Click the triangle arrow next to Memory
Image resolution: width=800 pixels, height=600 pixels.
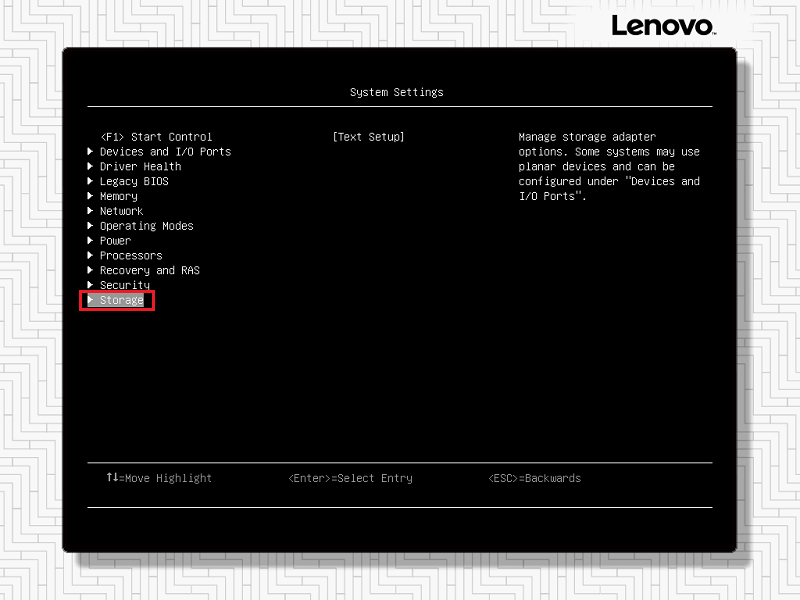(x=91, y=196)
